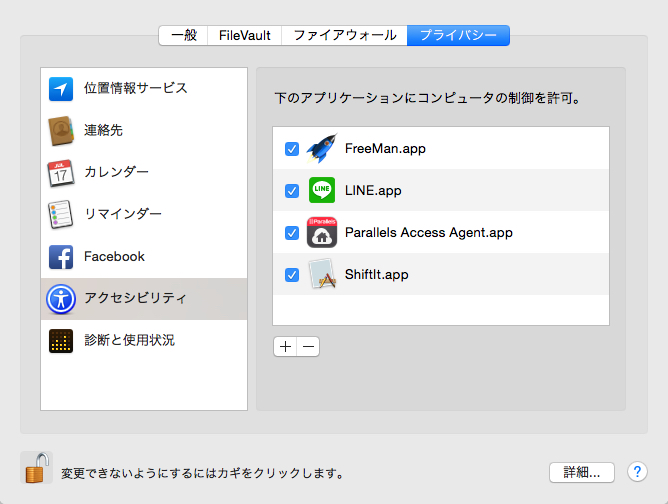The width and height of the screenshot is (668, 504).
Task: Switch to the 一般 tab
Action: click(183, 35)
